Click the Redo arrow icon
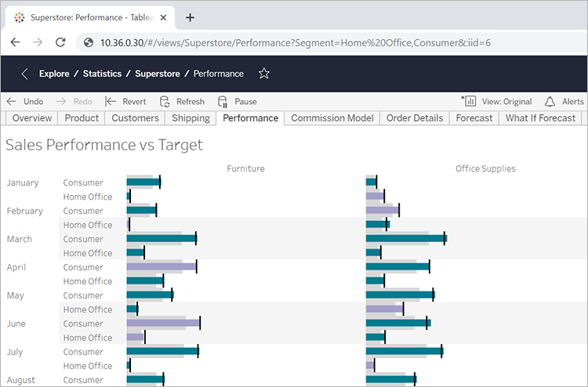The height and width of the screenshot is (387, 588). click(x=61, y=102)
